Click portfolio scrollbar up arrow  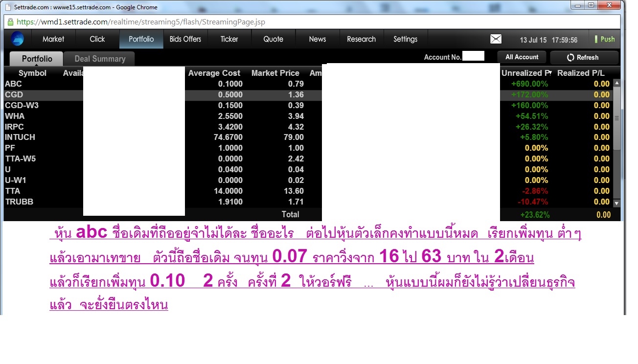pyautogui.click(x=616, y=83)
